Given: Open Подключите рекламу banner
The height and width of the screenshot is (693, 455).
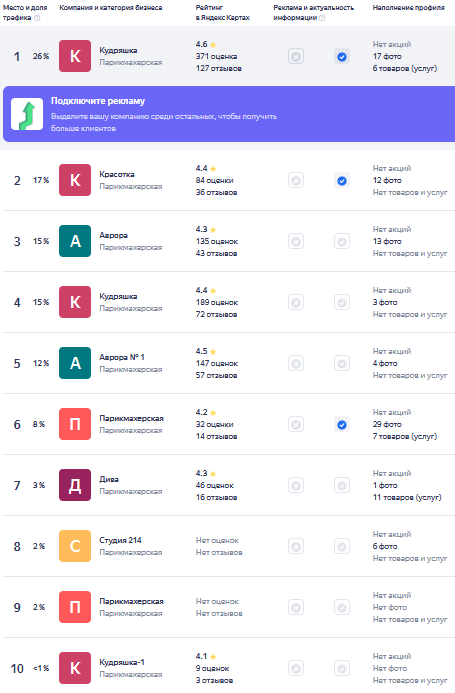Looking at the screenshot, I should click(x=229, y=114).
